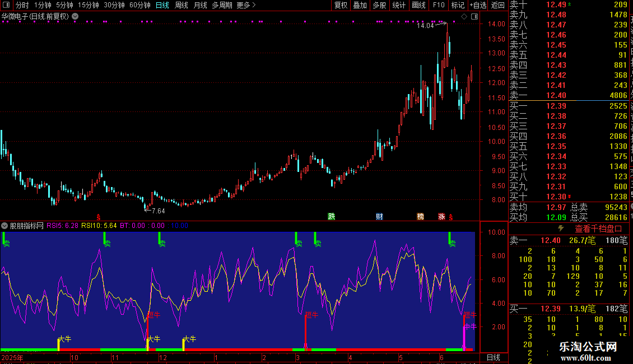Switch to the 日线 daily chart tab
The height and width of the screenshot is (364, 633).
tap(162, 5)
